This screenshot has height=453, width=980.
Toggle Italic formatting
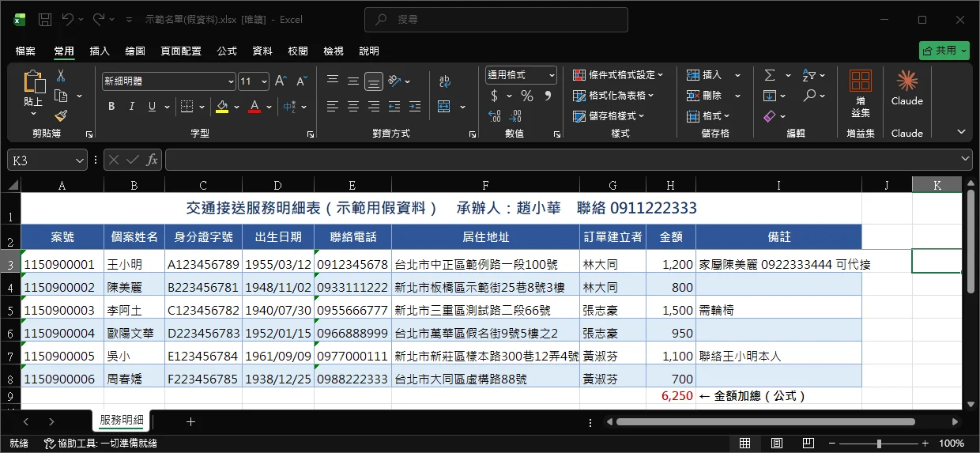131,107
